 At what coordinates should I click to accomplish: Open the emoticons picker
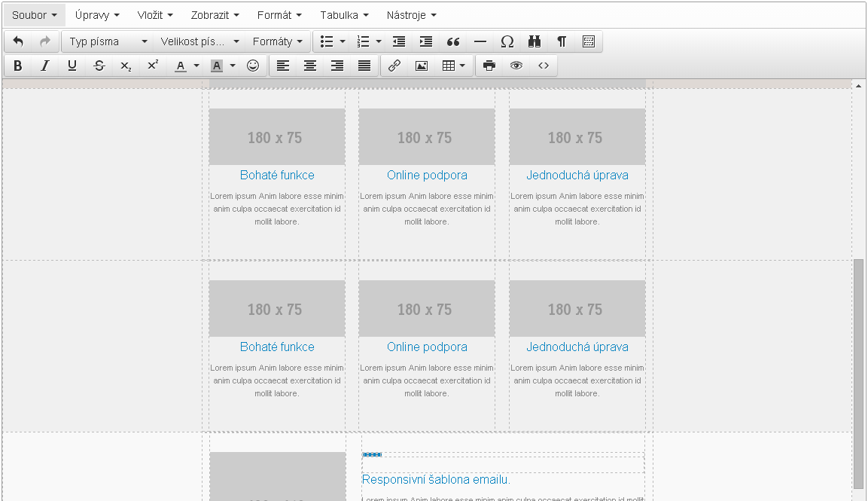pos(253,66)
